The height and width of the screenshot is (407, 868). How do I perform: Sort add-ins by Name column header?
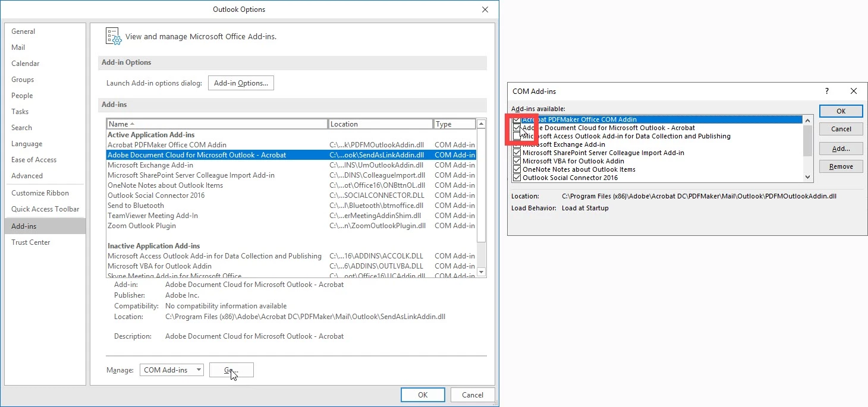[x=217, y=124]
